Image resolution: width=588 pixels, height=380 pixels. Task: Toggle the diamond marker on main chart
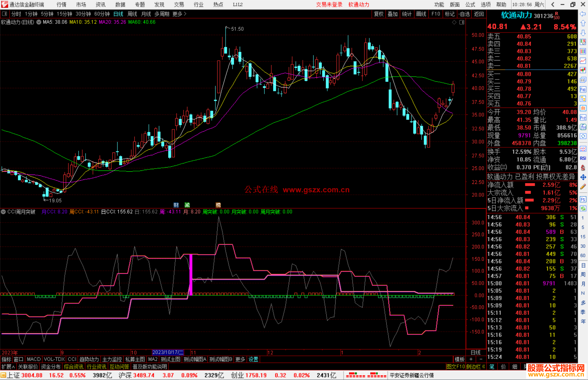point(454,22)
